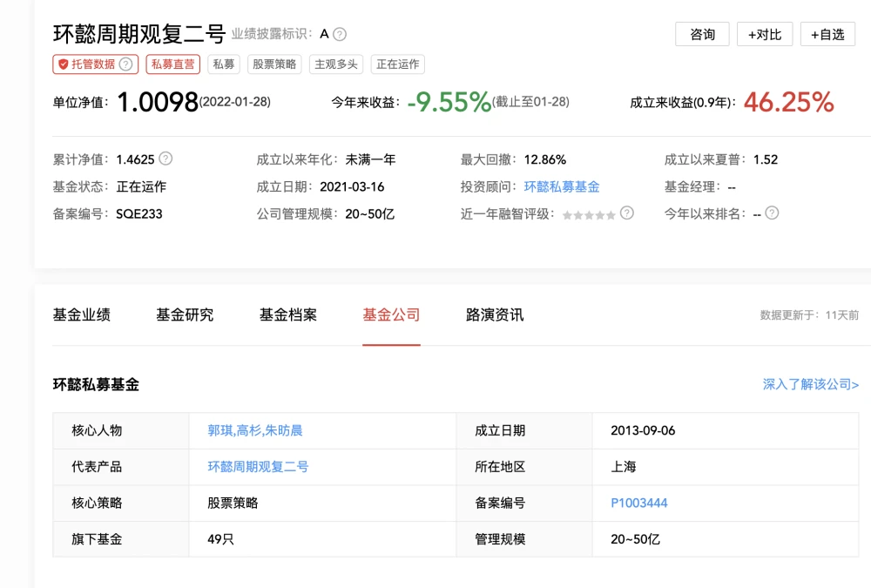871x588 pixels.
Task: Click table cell 上海
Action: coord(624,467)
